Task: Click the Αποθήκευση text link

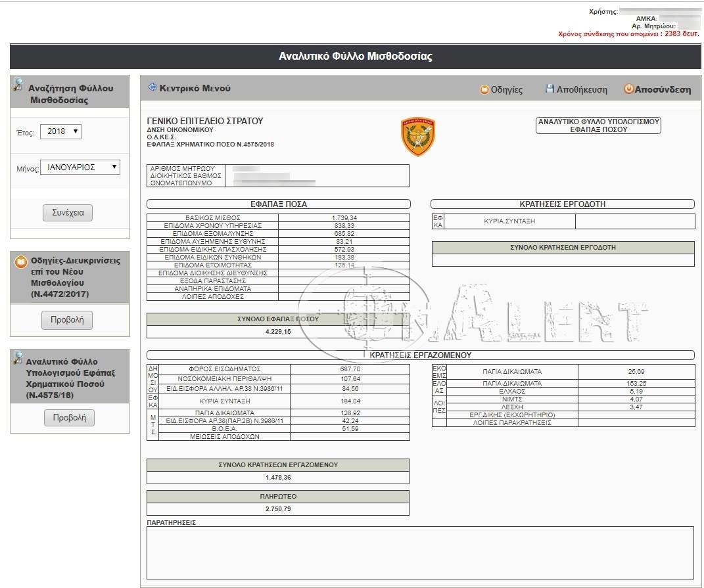Action: tap(582, 90)
